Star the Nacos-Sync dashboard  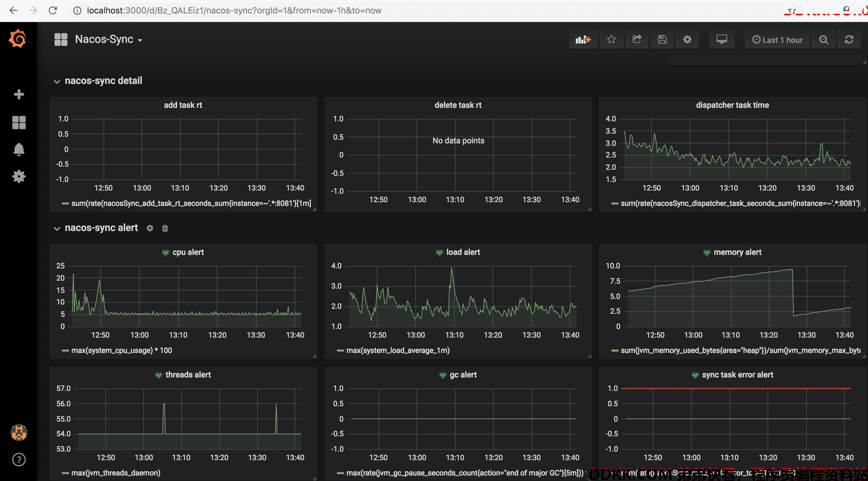click(611, 40)
